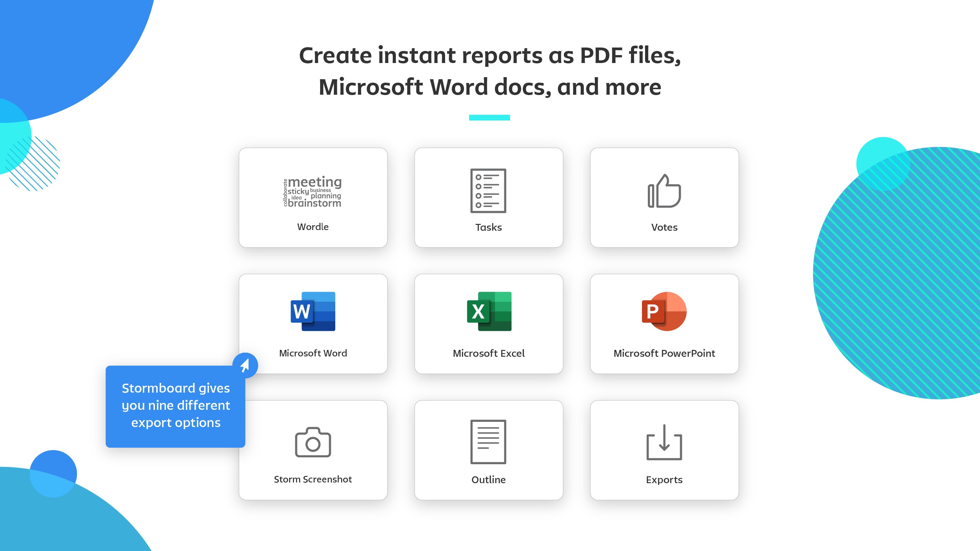Select the Tasks checklist icon
Screen dimensions: 980x551
(x=488, y=191)
